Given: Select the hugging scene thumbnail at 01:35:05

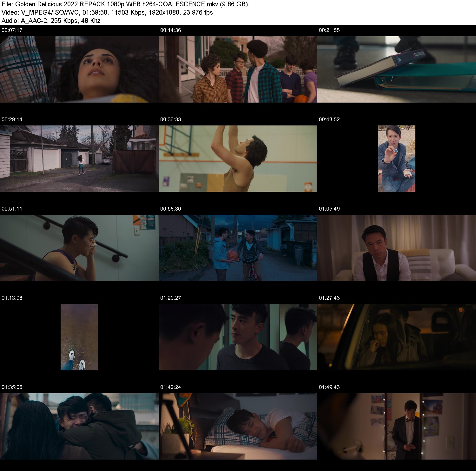Looking at the screenshot, I should click(x=79, y=426).
